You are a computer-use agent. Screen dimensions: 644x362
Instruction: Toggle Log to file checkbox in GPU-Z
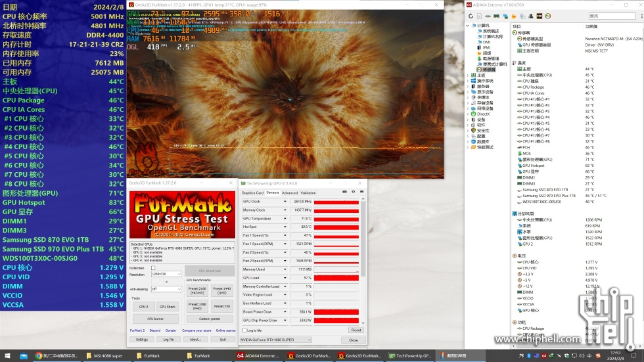pyautogui.click(x=244, y=330)
